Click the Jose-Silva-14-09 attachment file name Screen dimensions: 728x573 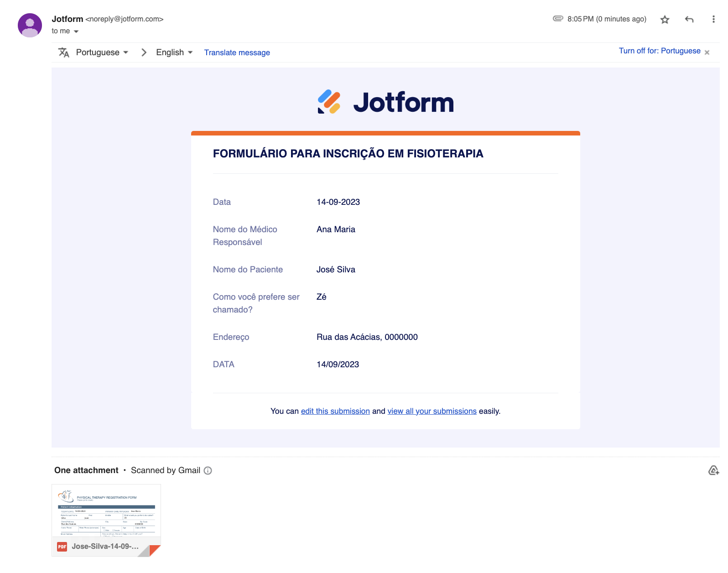[105, 547]
